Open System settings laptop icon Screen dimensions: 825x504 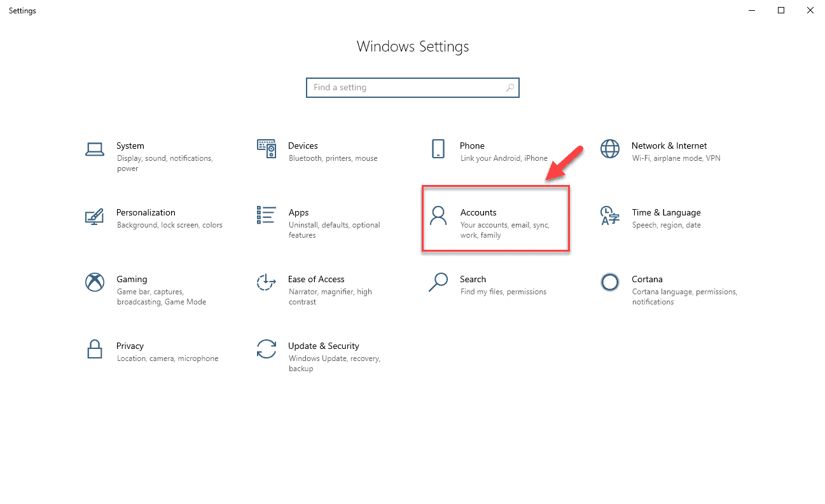click(x=95, y=149)
